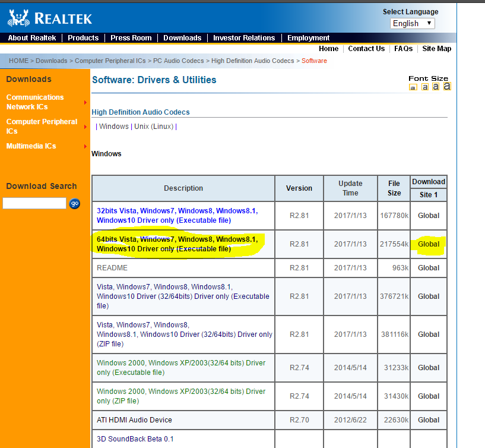This screenshot has height=448, width=485.
Task: Open Windows 2000/XP ZIP file driver link
Action: click(x=181, y=396)
